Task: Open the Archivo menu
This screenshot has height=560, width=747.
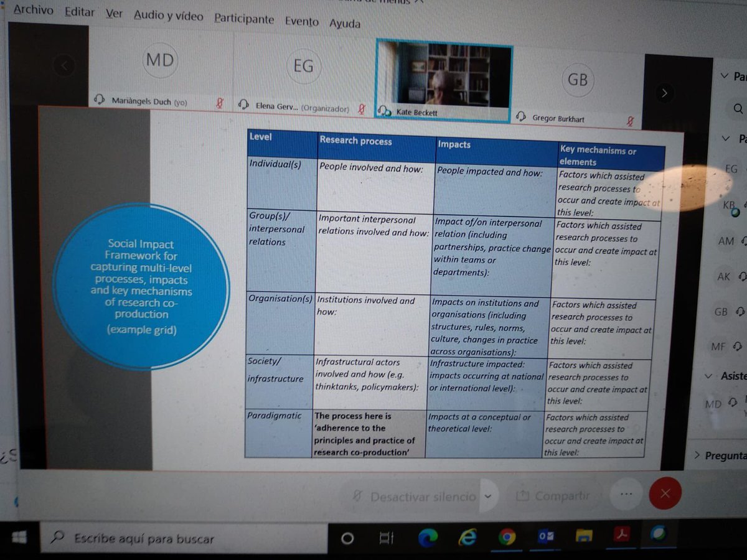Action: pos(33,11)
